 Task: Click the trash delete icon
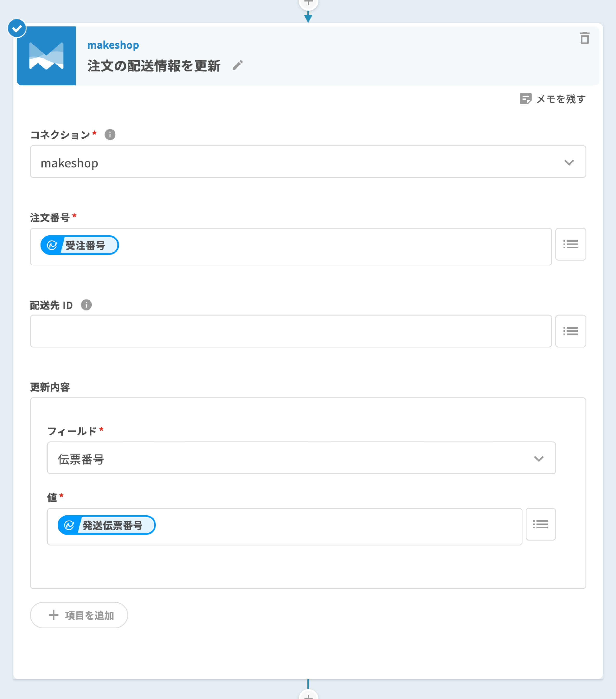click(x=584, y=38)
